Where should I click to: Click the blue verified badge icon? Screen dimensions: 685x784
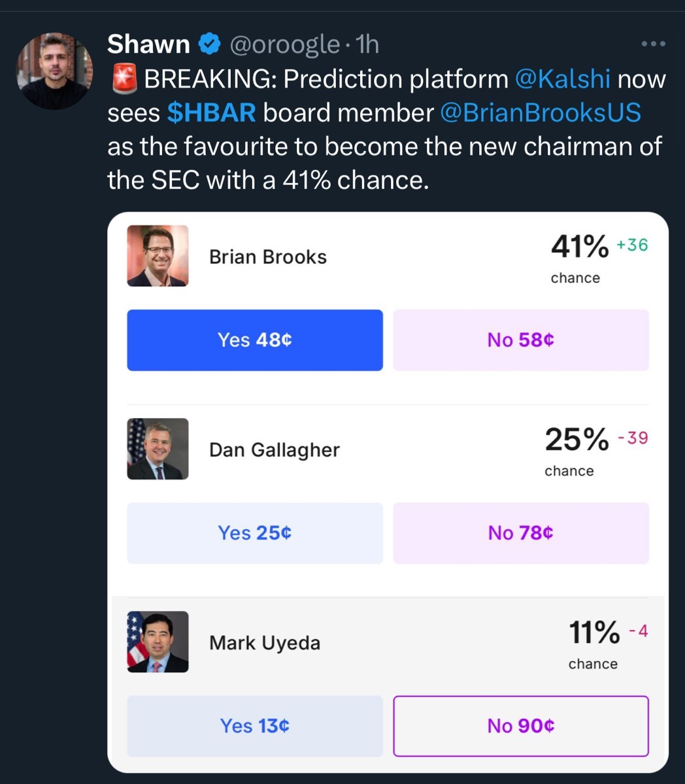(209, 44)
